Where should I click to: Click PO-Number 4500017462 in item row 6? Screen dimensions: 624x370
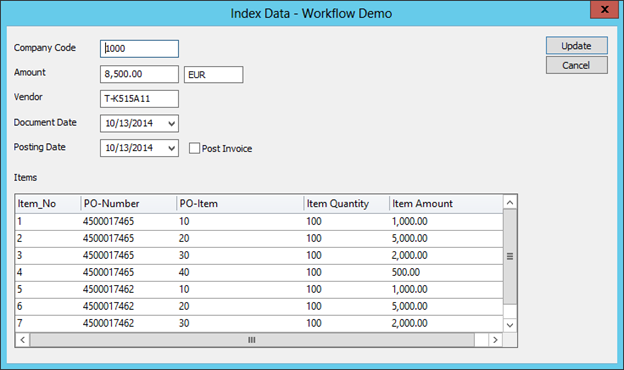coord(108,306)
